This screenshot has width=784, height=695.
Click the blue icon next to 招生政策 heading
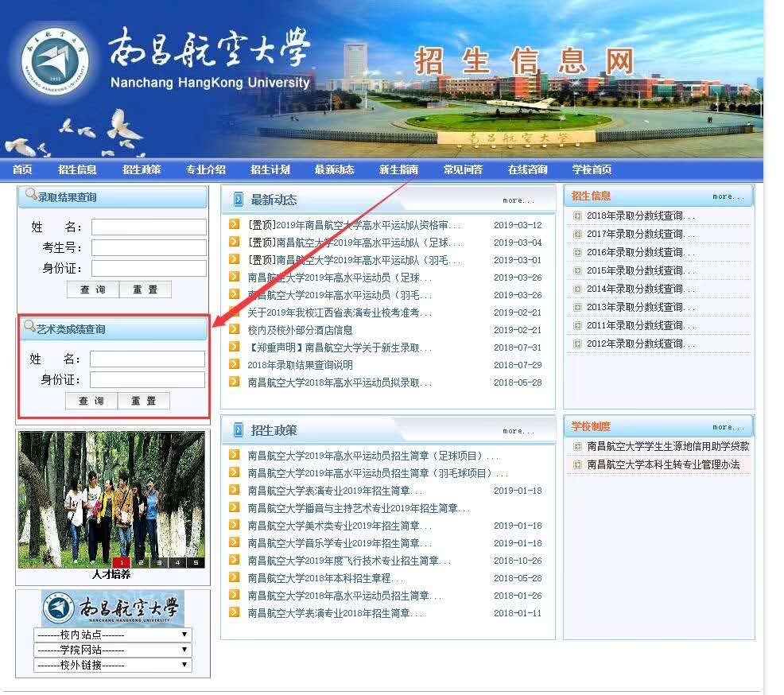pyautogui.click(x=239, y=430)
